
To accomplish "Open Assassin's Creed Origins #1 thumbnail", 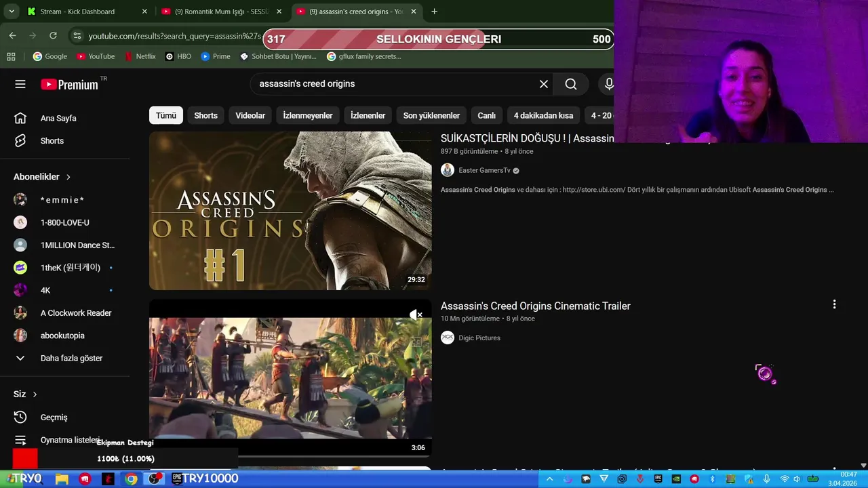I will 290,211.
